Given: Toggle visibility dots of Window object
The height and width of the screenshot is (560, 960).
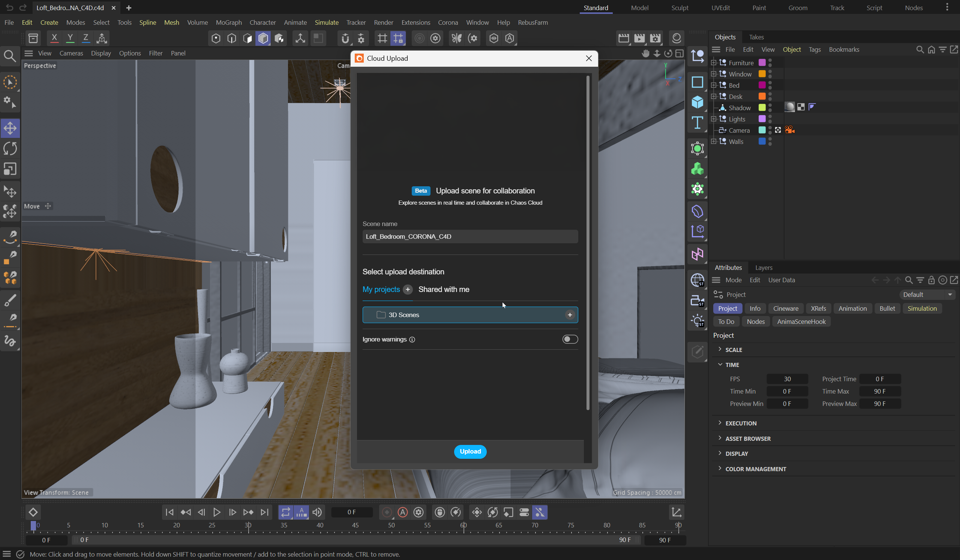Looking at the screenshot, I should pos(770,74).
